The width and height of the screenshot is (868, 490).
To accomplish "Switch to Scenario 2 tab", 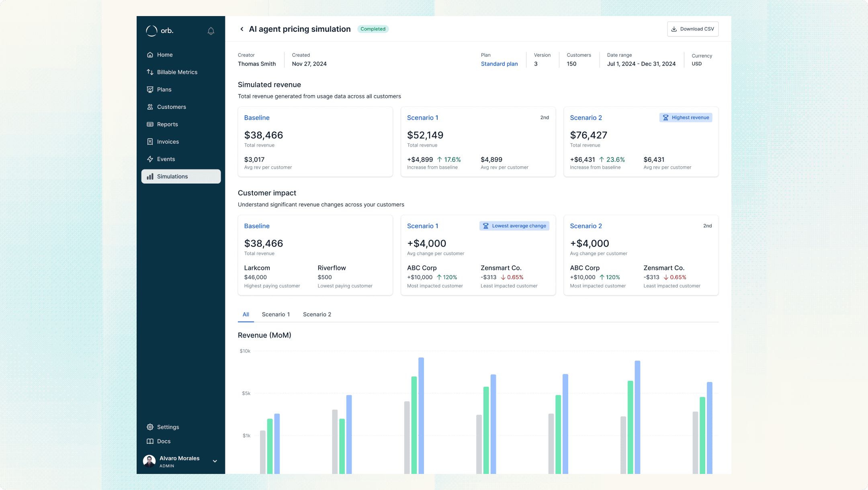I will [317, 314].
